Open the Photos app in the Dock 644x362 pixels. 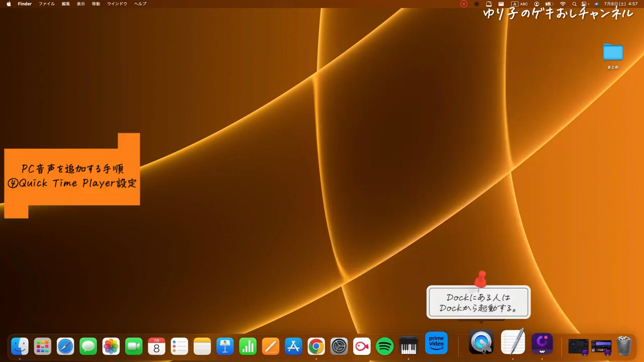click(111, 346)
